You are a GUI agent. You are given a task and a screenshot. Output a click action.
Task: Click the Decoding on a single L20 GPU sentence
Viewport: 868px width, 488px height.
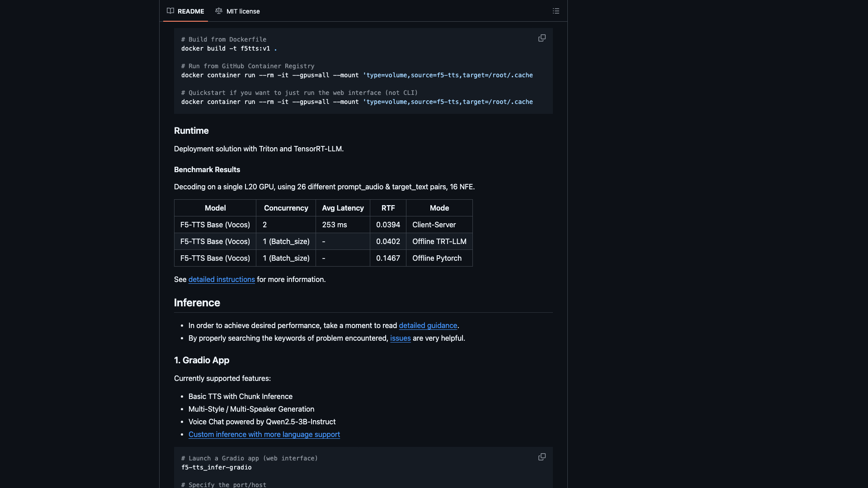324,187
